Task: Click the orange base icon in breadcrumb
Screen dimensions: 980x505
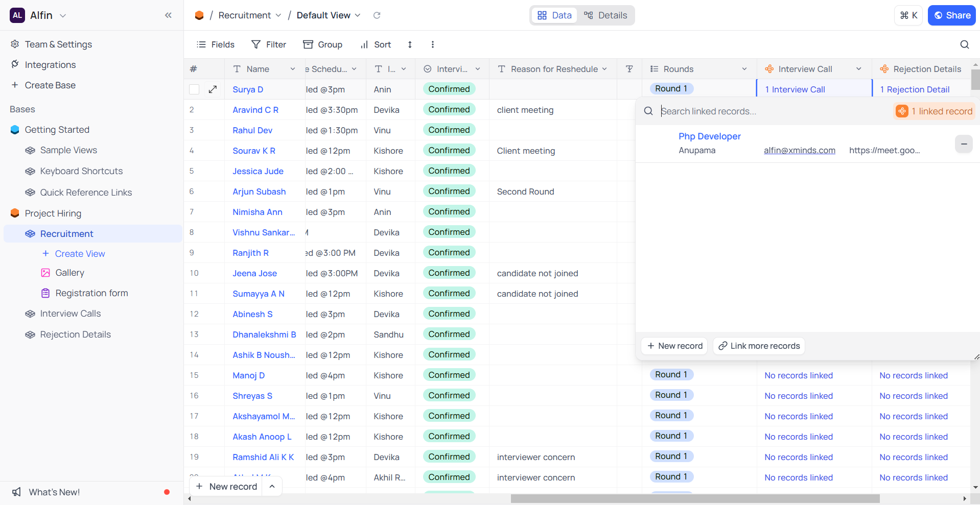Action: pyautogui.click(x=199, y=15)
